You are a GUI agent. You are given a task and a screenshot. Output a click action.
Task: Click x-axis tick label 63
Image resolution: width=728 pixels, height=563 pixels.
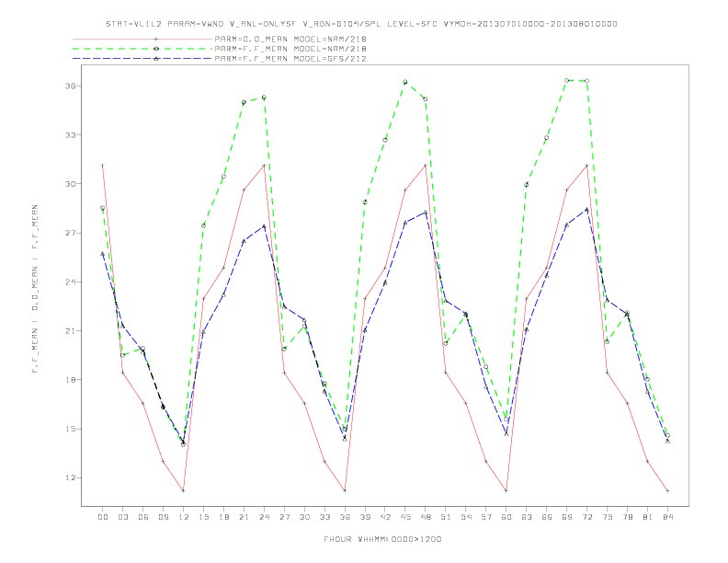click(527, 517)
